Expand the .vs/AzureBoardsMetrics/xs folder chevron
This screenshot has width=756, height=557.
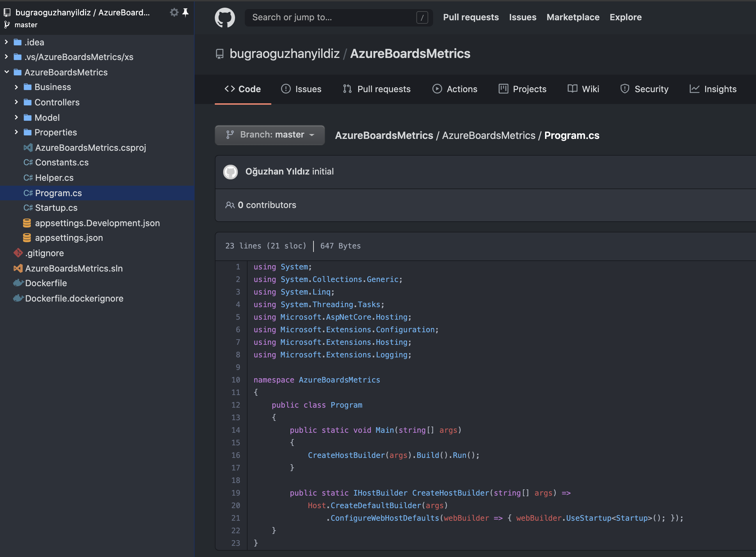[6, 57]
